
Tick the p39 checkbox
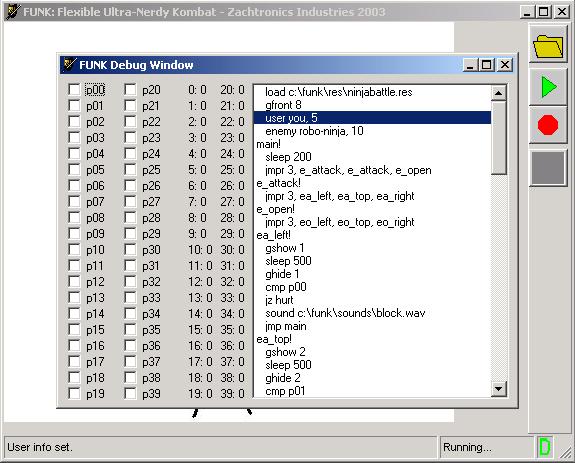click(130, 393)
